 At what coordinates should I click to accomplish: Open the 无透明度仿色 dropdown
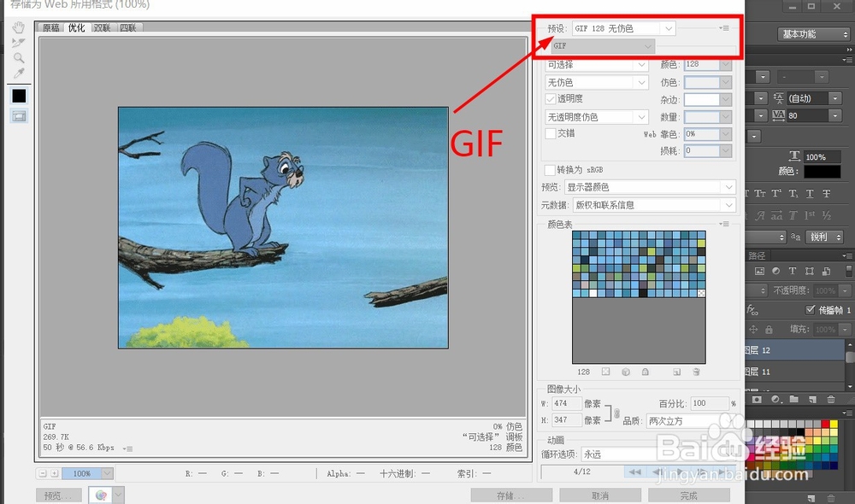[596, 116]
